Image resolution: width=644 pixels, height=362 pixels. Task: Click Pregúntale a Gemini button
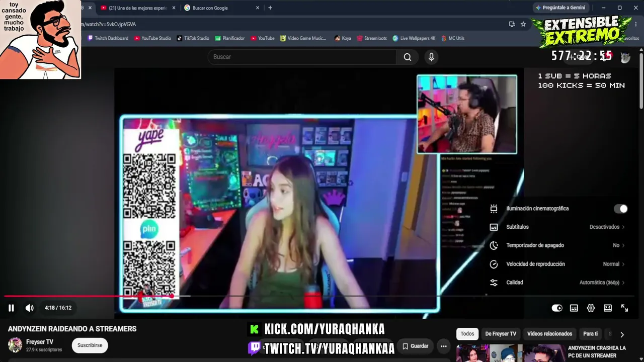click(x=561, y=8)
